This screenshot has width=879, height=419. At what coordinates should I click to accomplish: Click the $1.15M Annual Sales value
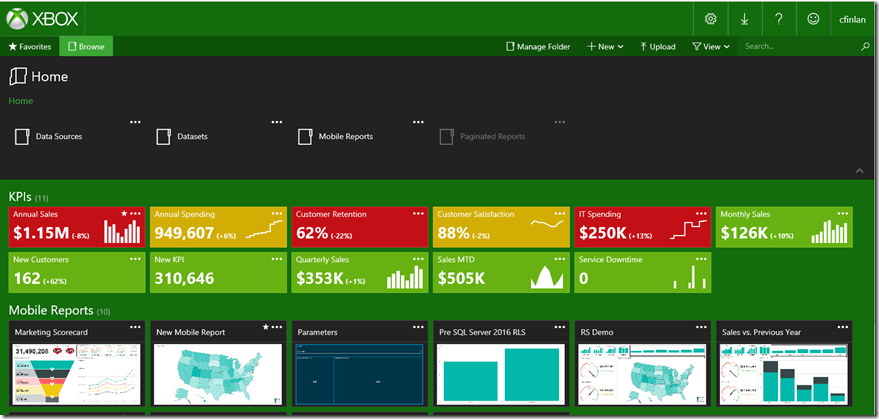coord(40,233)
